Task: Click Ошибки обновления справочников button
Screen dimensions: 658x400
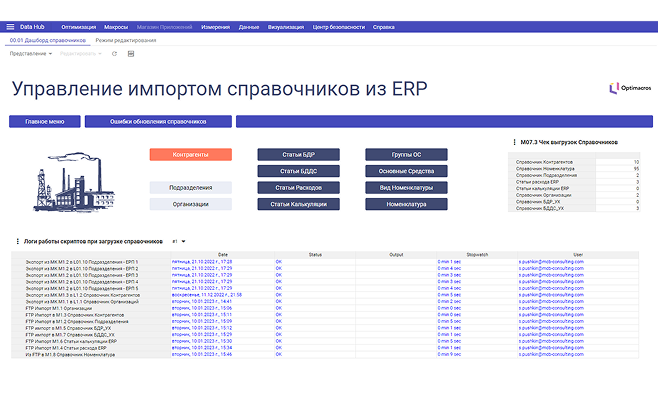Action: tap(158, 121)
